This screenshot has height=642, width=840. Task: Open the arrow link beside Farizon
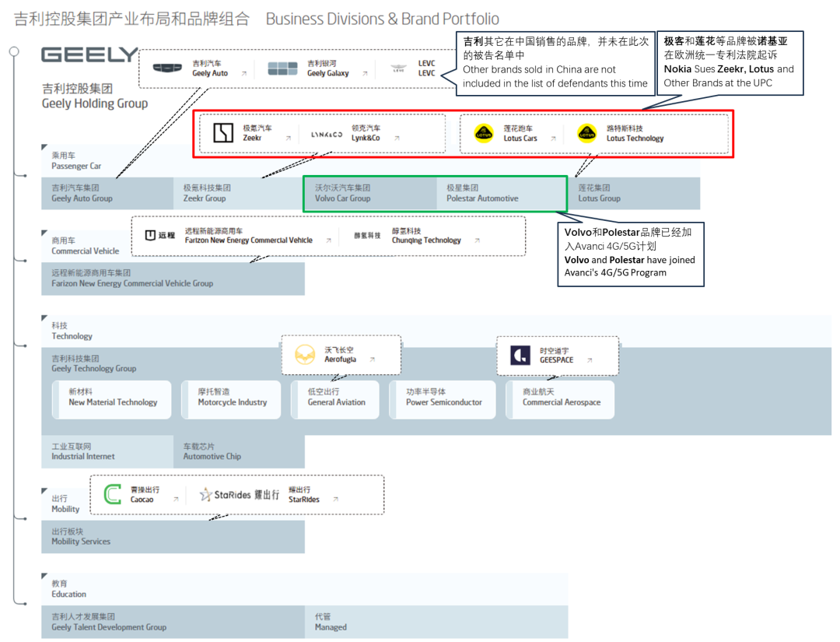tap(329, 240)
